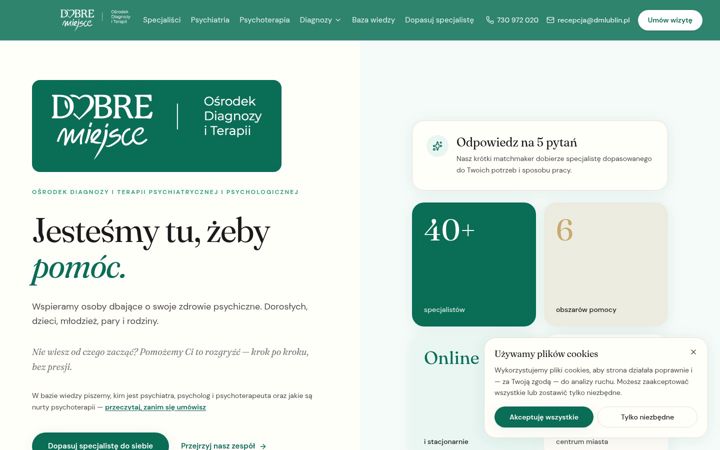Click the Nie wiesz od czego zacząć text
Screen dimensions: 720x450
coord(170,360)
